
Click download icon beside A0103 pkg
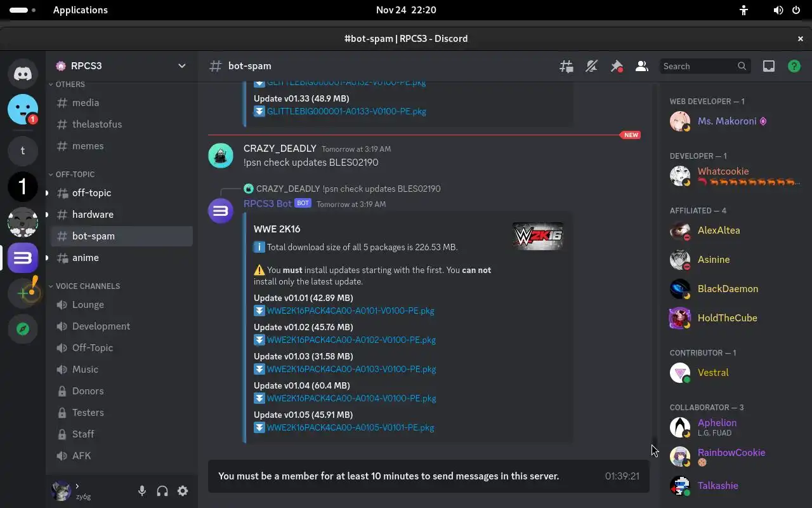click(259, 370)
